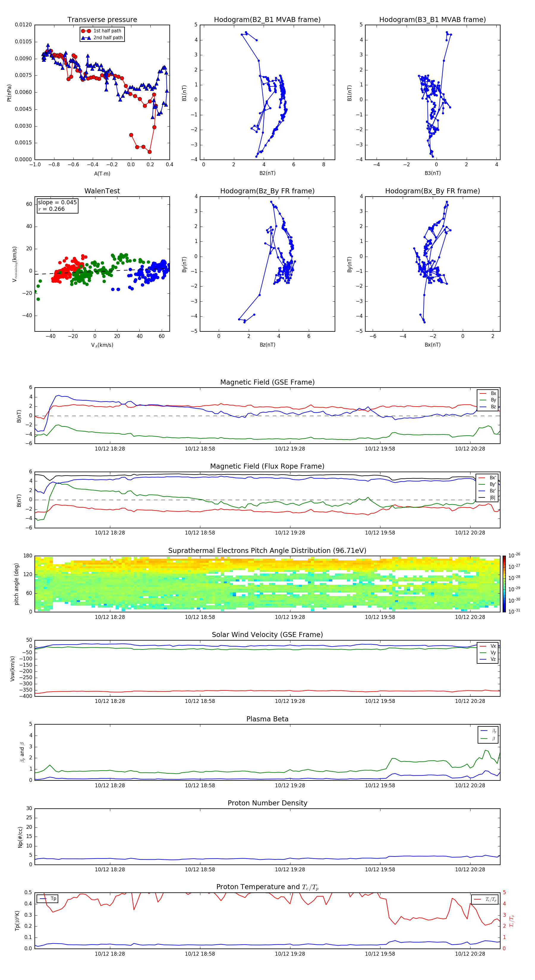Click the red 'Te/Tp' right axis label
Image resolution: width=535 pixels, height=980 pixels.
pyautogui.click(x=512, y=921)
